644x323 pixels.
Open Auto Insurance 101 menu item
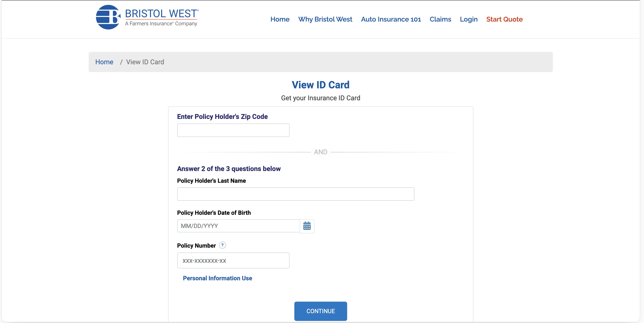click(391, 19)
